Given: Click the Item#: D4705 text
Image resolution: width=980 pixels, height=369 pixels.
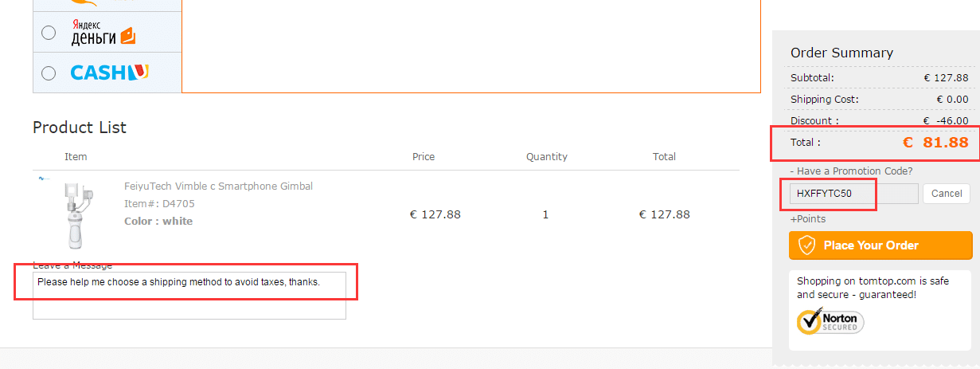Looking at the screenshot, I should 159,203.
